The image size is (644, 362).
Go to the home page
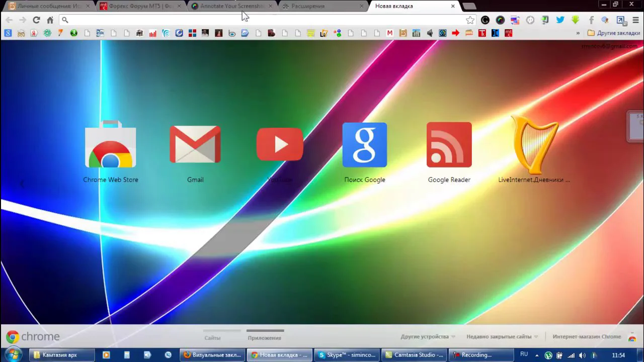click(50, 20)
